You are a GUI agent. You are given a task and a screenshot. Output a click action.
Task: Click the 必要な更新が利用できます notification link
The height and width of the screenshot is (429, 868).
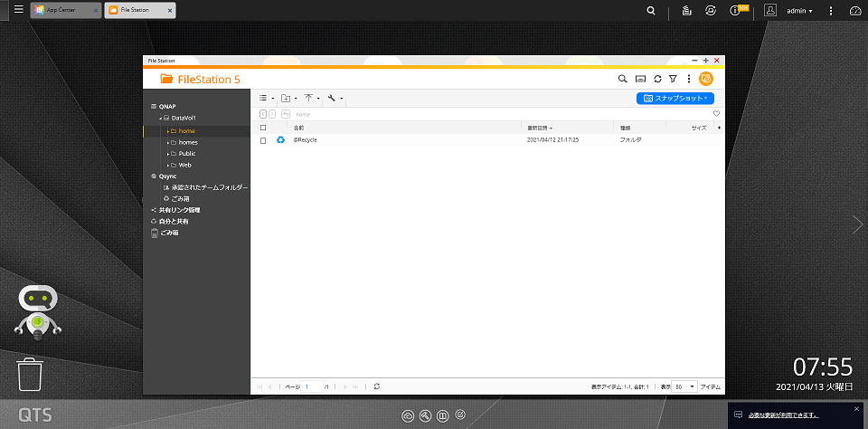click(784, 415)
